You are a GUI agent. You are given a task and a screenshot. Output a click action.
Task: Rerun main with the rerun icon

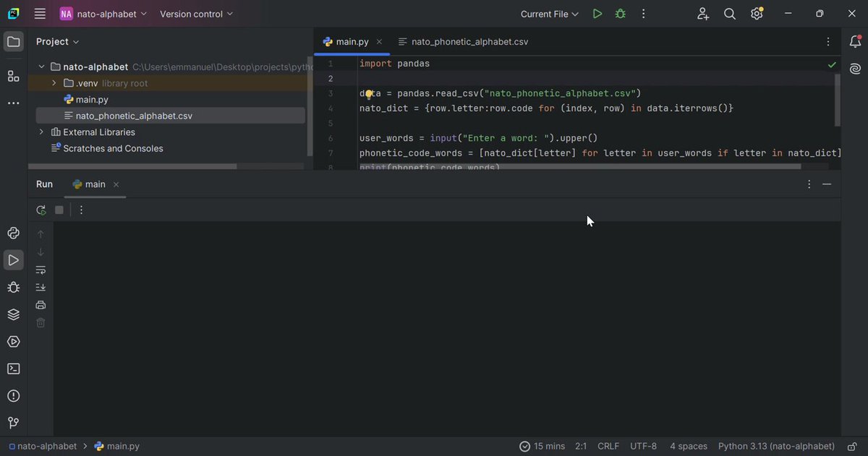click(41, 210)
